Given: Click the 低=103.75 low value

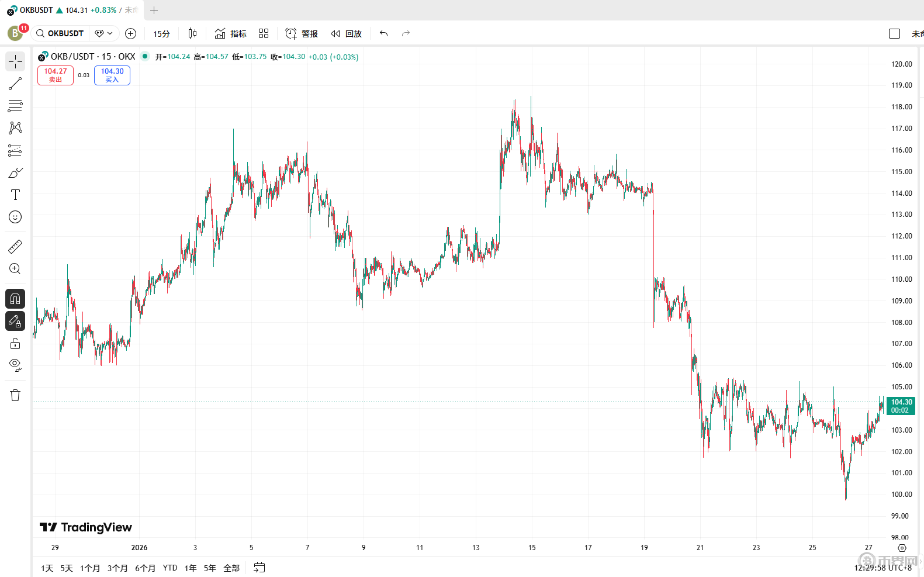Looking at the screenshot, I should 249,57.
